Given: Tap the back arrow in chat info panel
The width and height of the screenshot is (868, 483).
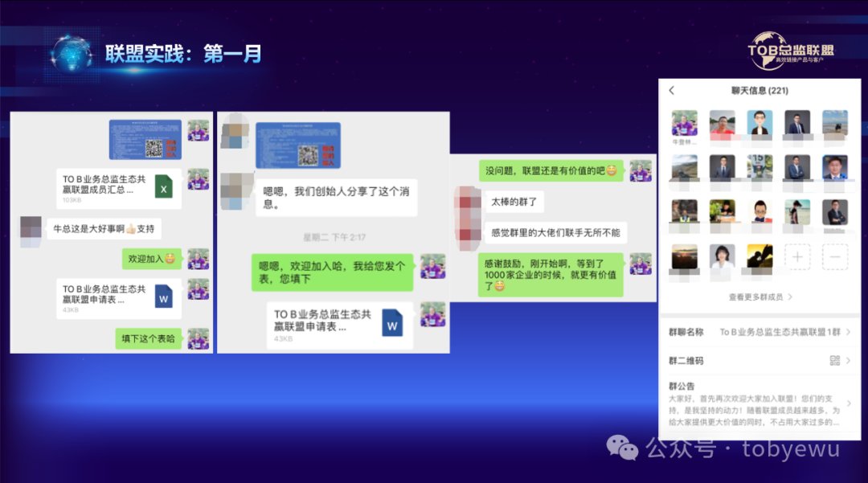Looking at the screenshot, I should coord(671,90).
